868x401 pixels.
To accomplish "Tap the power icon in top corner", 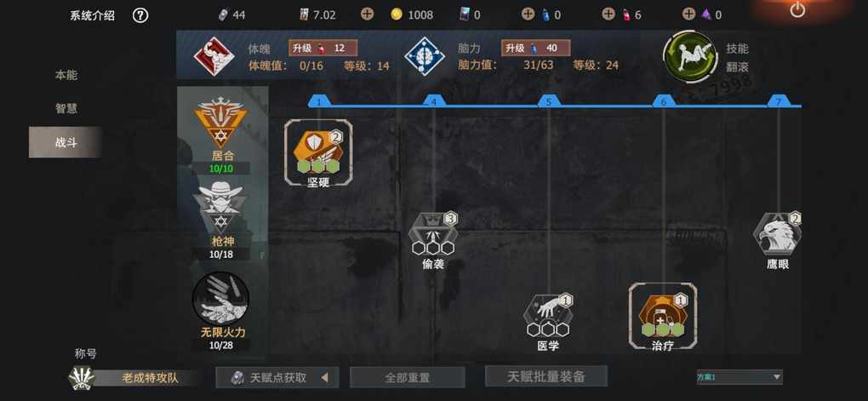I will coord(797,9).
